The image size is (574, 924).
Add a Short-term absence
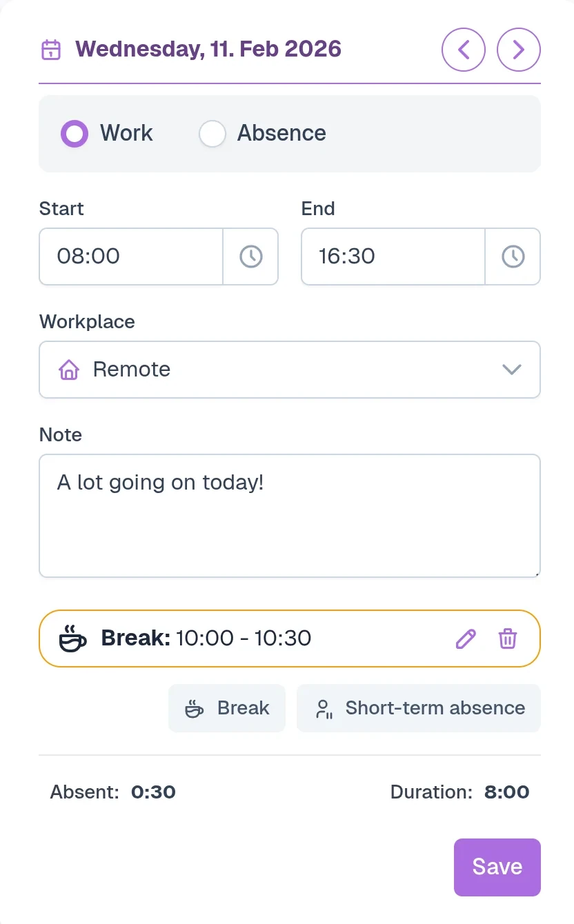(x=419, y=708)
